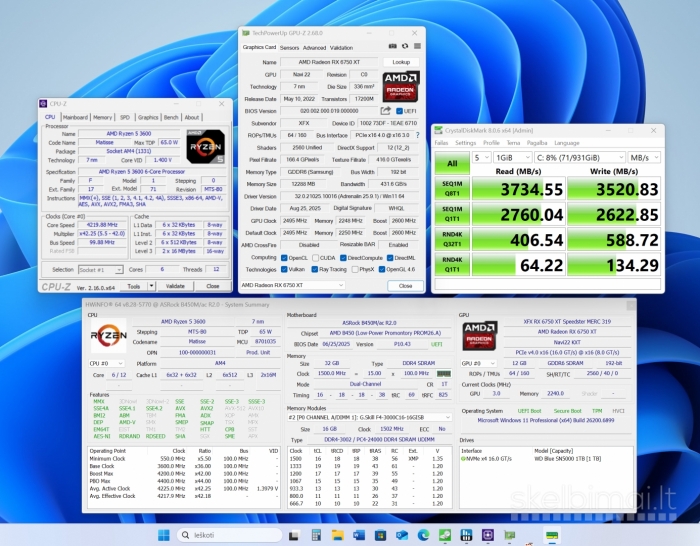Toggle the UEFI checkbox in GPU-Z
This screenshot has height=546, width=700.
pos(399,111)
